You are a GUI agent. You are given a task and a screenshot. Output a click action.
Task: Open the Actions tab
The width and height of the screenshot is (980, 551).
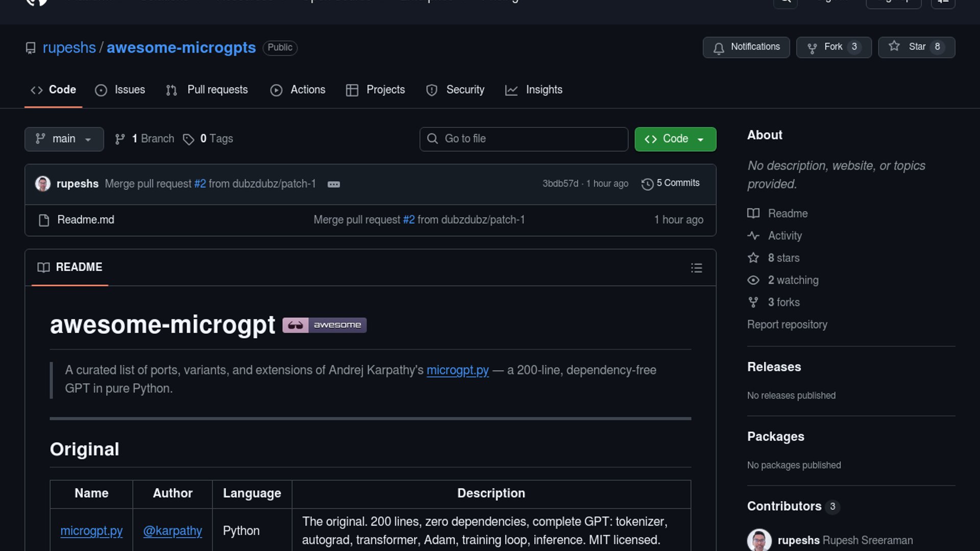coord(298,90)
